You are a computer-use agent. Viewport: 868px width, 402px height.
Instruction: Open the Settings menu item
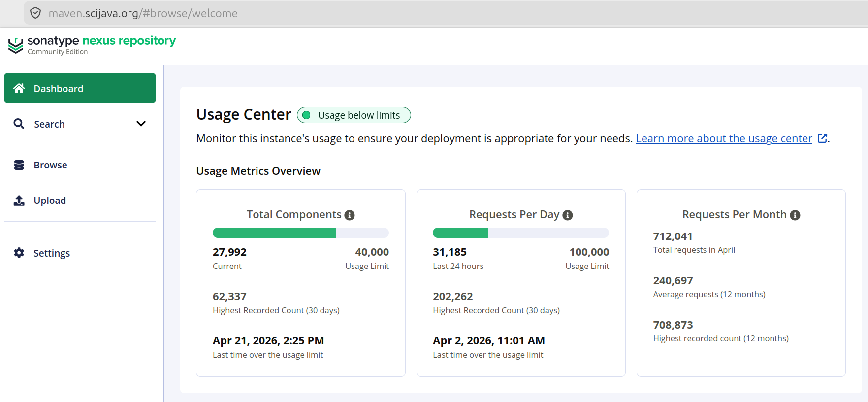[52, 253]
